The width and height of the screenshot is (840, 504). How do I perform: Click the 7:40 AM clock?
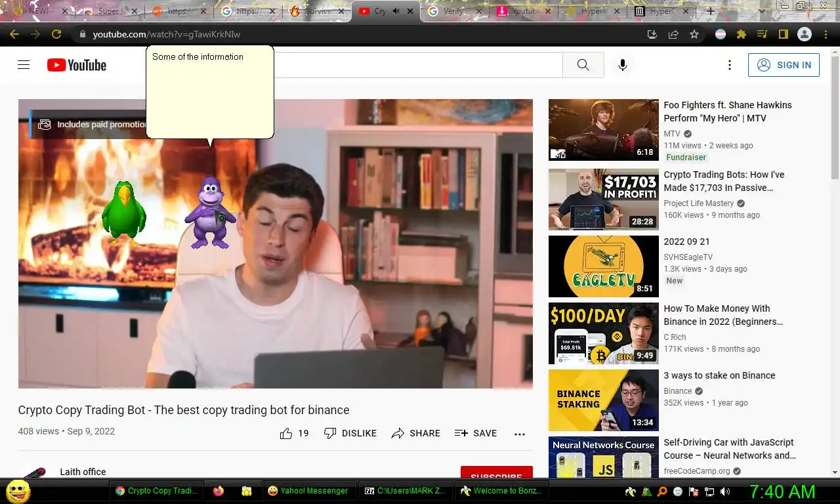pos(782,492)
